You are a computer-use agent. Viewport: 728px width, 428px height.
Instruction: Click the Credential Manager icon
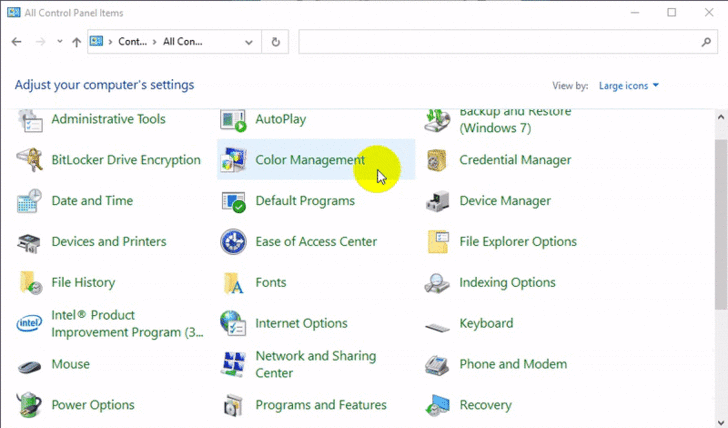(437, 160)
